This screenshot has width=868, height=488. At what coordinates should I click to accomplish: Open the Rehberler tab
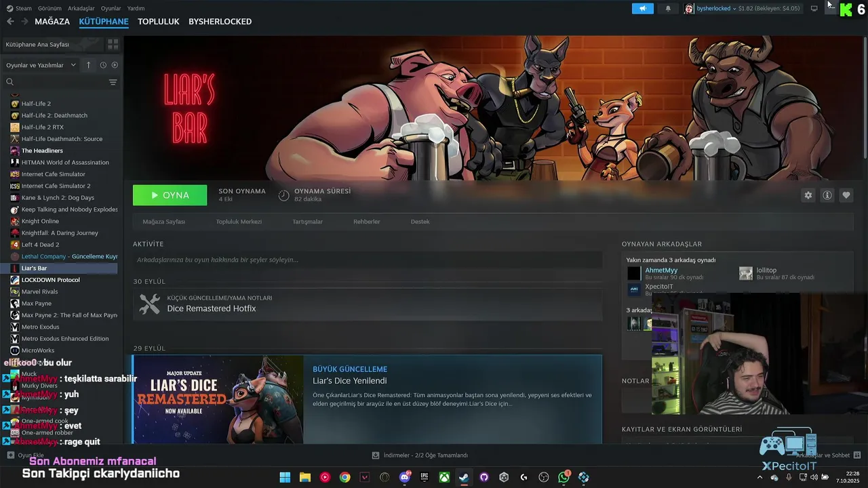(367, 222)
